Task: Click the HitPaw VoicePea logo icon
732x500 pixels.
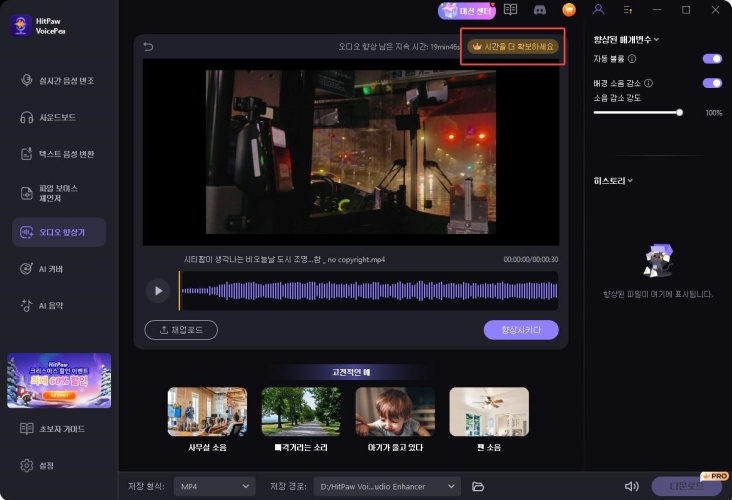Action: [21, 25]
